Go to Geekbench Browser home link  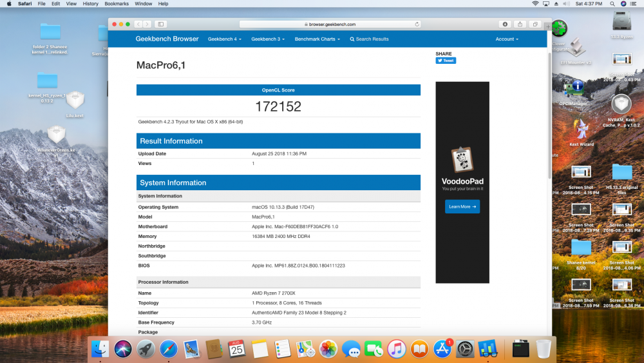167,39
